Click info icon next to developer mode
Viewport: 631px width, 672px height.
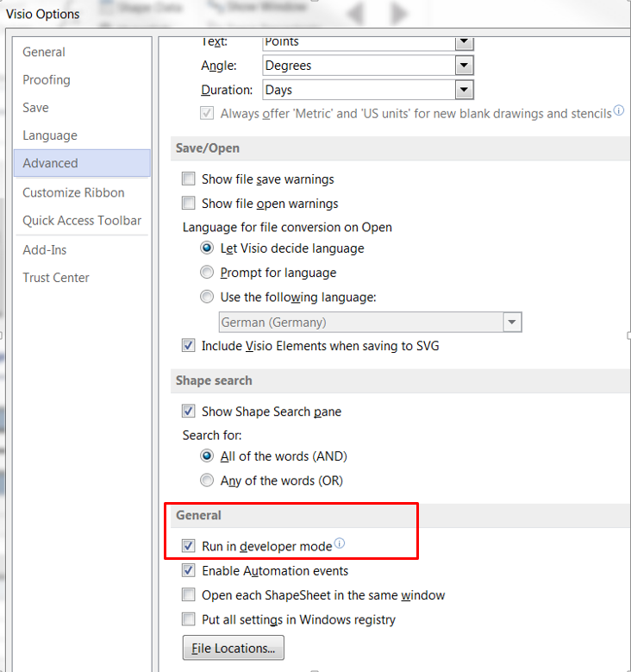[x=340, y=543]
